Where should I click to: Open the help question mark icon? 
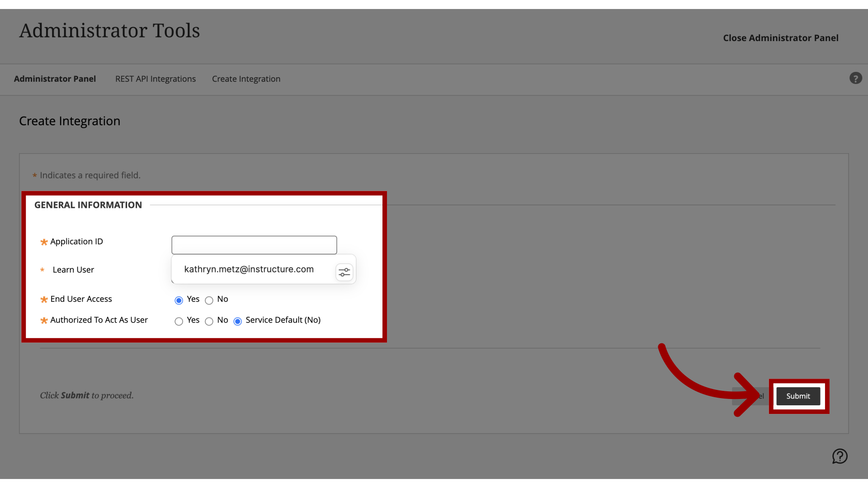tap(855, 78)
